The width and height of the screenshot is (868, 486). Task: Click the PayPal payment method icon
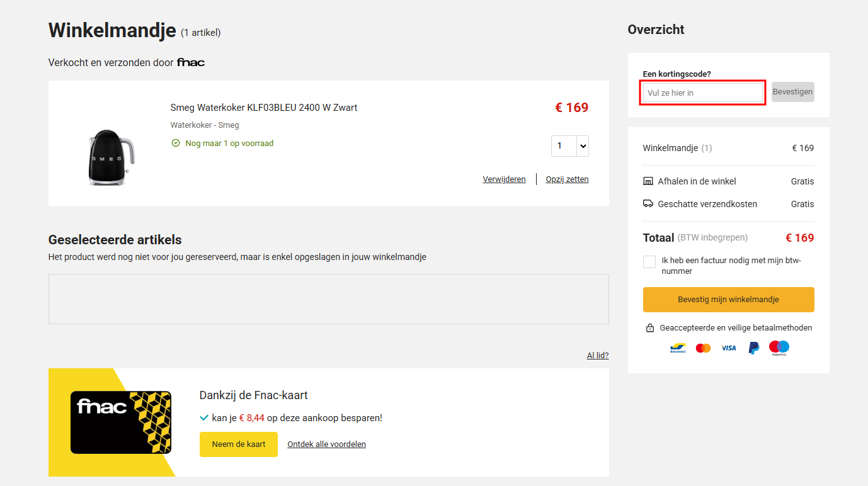753,348
